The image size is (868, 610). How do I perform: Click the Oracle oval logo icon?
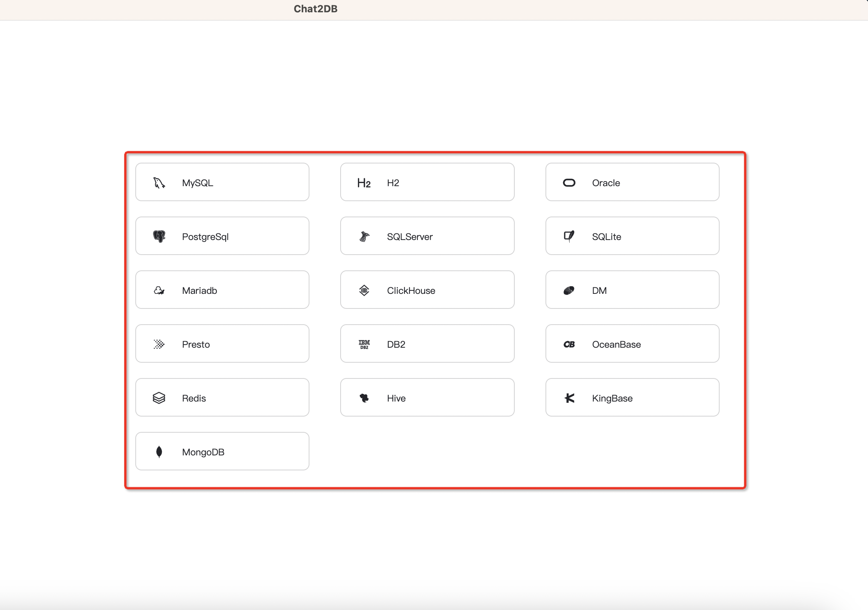click(569, 183)
